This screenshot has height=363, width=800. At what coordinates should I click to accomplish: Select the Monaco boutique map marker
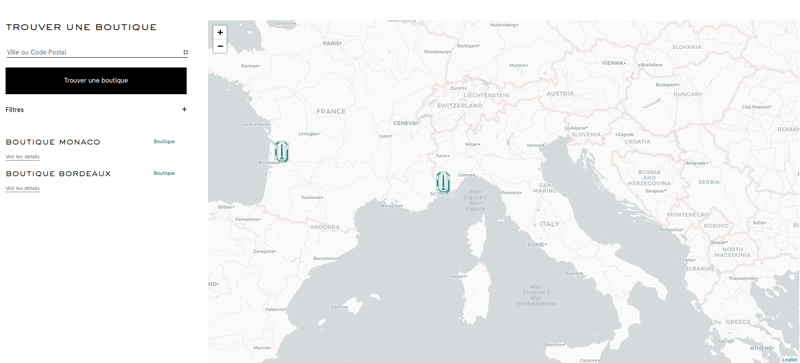443,182
